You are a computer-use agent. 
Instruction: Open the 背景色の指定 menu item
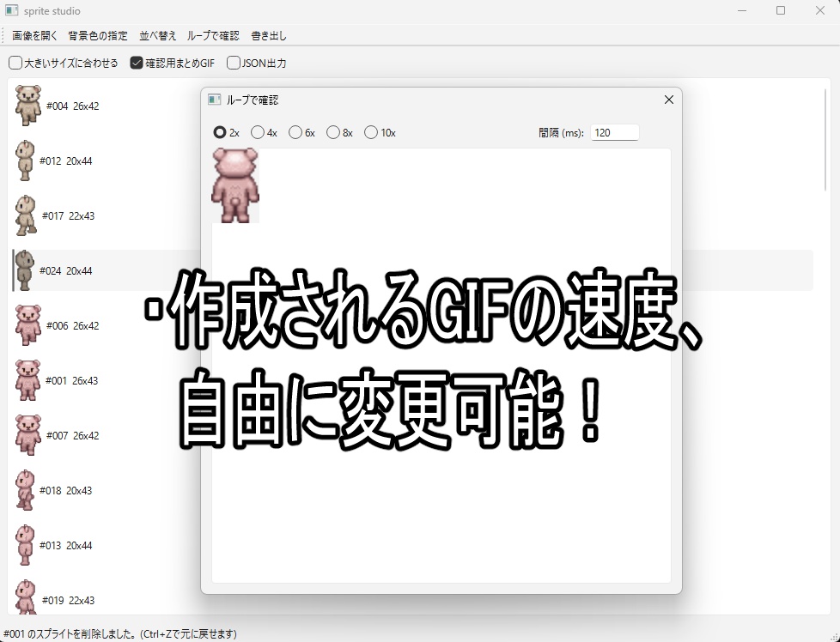coord(96,36)
